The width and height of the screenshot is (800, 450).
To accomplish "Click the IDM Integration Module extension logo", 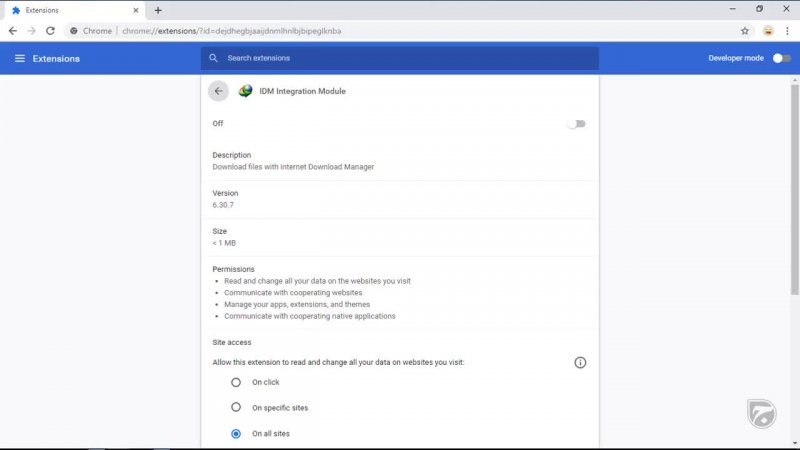I will click(246, 91).
